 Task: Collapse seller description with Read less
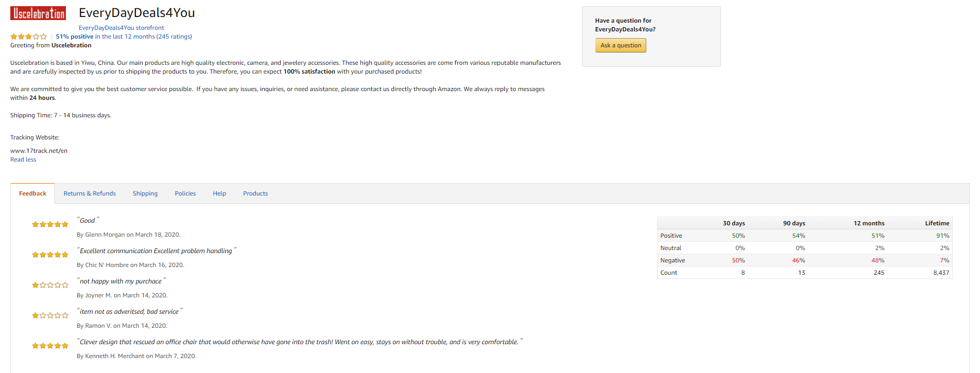tap(23, 159)
